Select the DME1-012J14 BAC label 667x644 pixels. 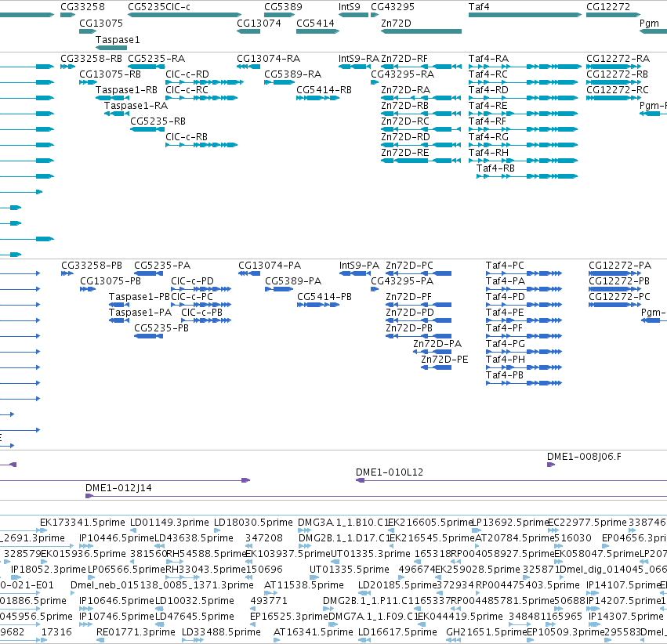pyautogui.click(x=118, y=488)
